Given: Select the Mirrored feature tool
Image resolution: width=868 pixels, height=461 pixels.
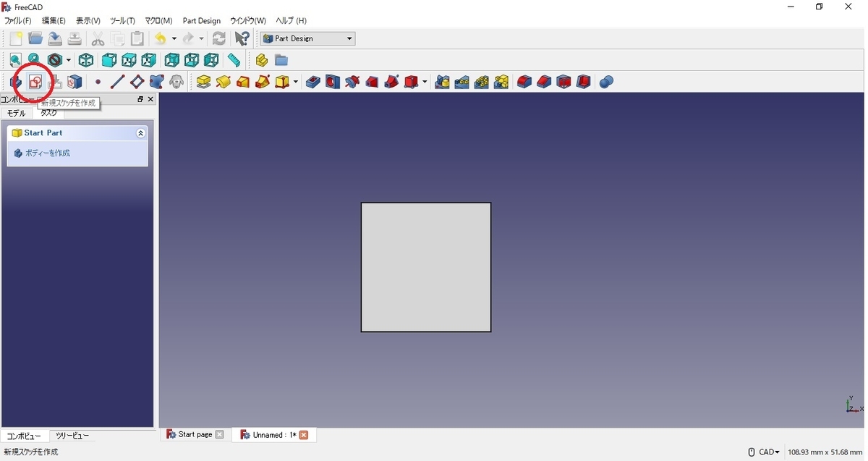Looking at the screenshot, I should pos(443,82).
